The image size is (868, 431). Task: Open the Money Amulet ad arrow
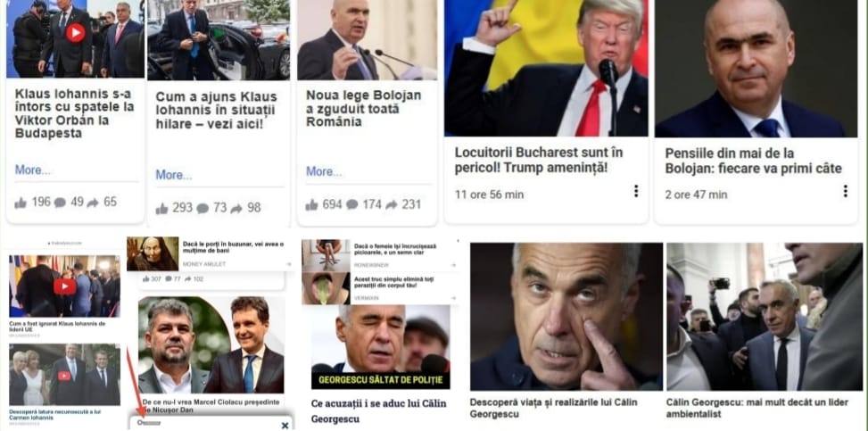(x=288, y=265)
